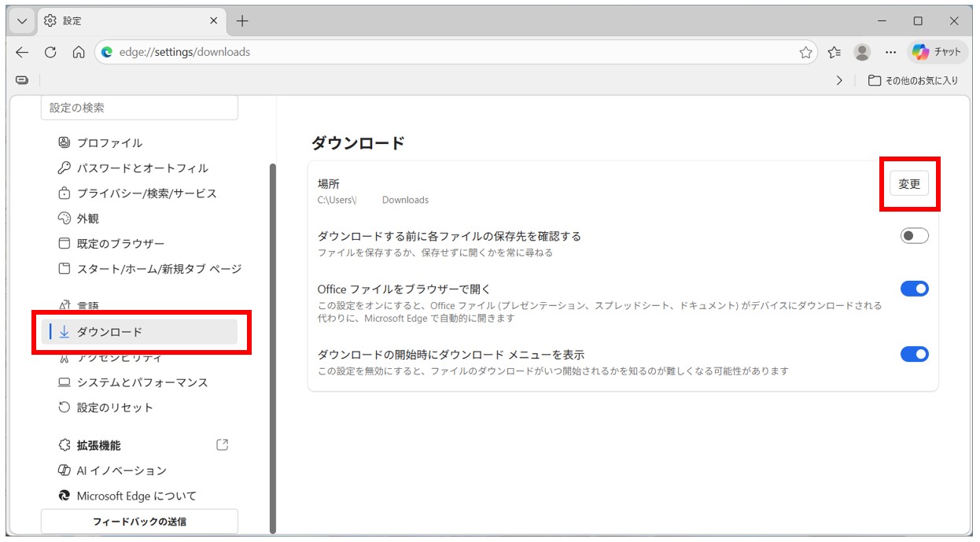
Task: Open the tab search chevron
Action: (21, 20)
